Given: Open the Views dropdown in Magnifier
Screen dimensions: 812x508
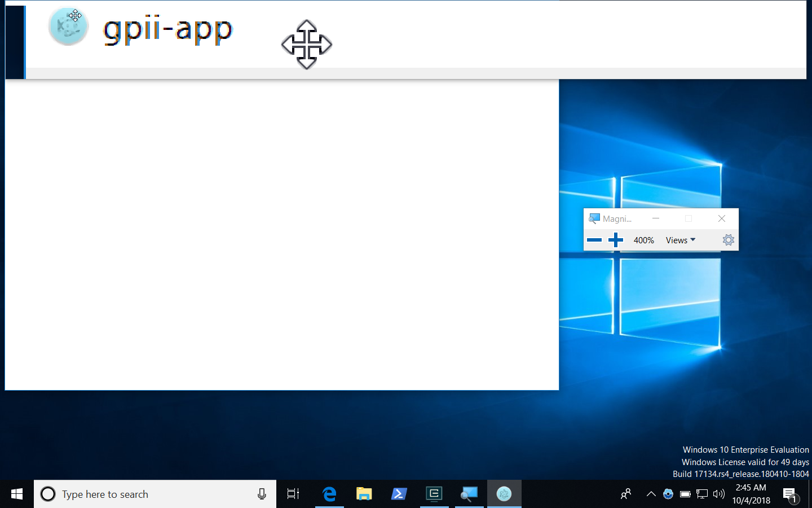Looking at the screenshot, I should coord(680,240).
